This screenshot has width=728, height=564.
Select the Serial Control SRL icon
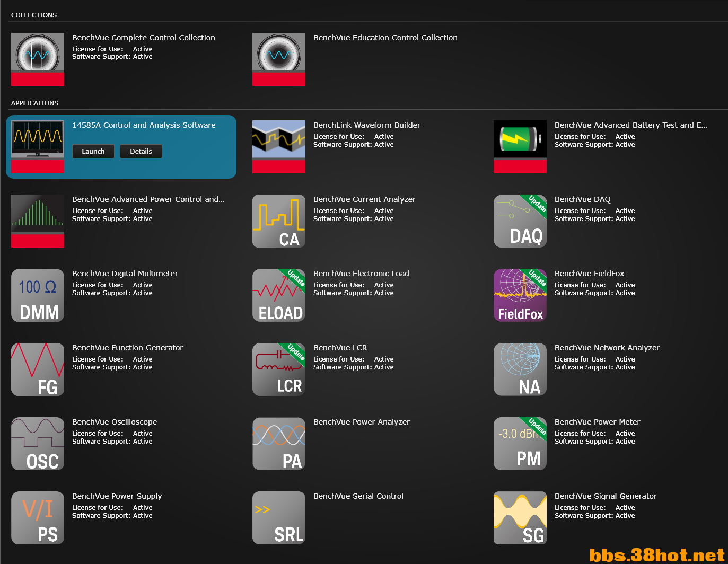tap(279, 518)
